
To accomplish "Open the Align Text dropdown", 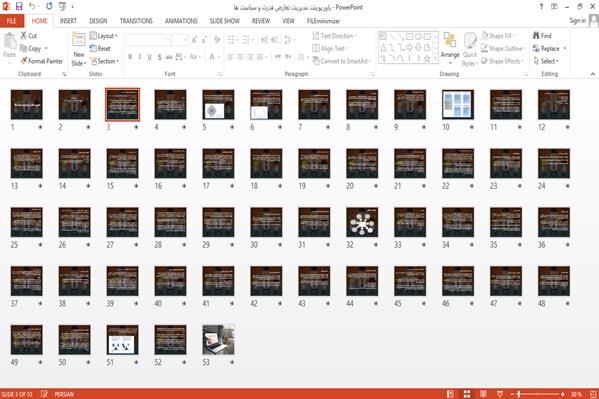I will [330, 48].
